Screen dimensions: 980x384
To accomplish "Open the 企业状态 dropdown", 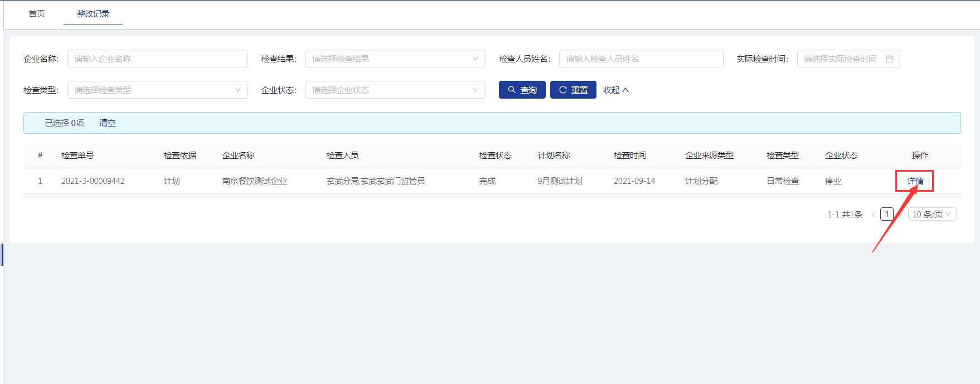I will pyautogui.click(x=395, y=90).
